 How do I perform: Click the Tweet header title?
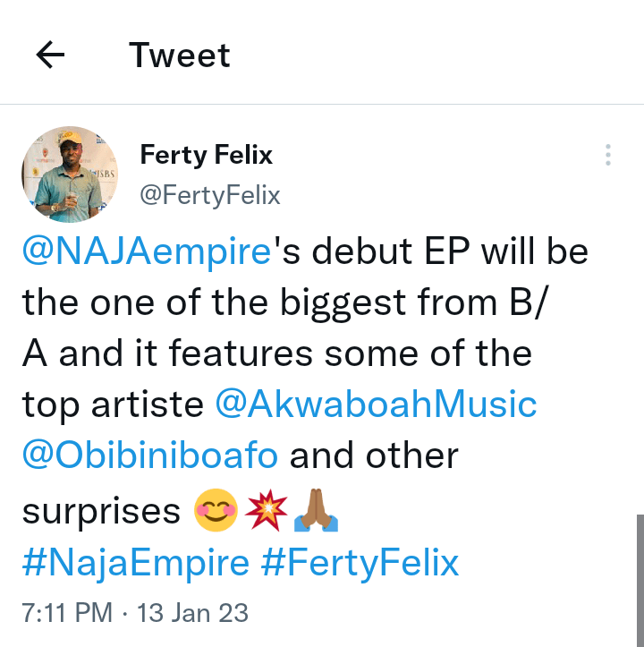[180, 55]
